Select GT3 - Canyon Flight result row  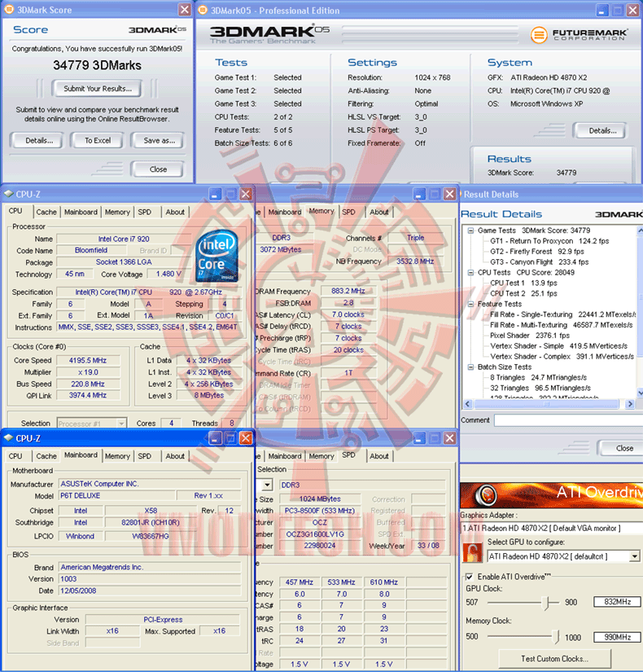pos(539,261)
